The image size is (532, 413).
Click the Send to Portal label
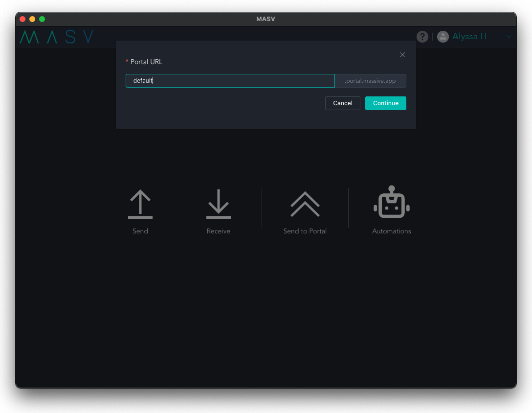305,231
